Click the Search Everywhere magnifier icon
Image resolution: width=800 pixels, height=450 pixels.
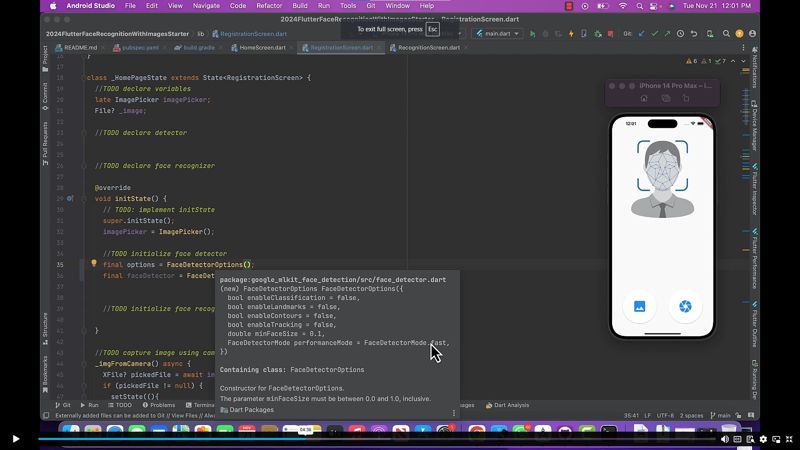tap(726, 34)
